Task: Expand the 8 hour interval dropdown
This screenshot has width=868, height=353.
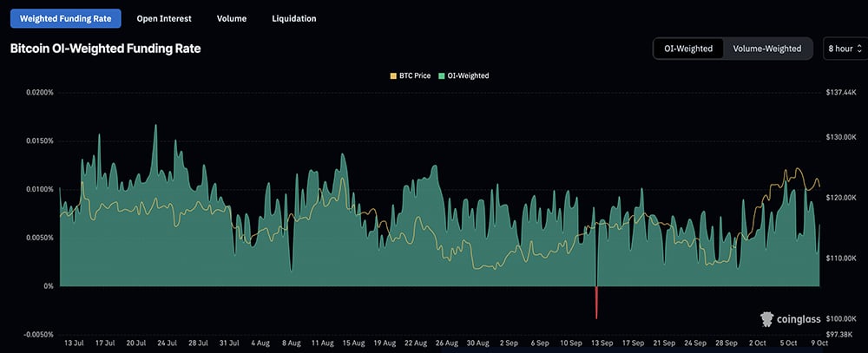Action: coord(845,49)
